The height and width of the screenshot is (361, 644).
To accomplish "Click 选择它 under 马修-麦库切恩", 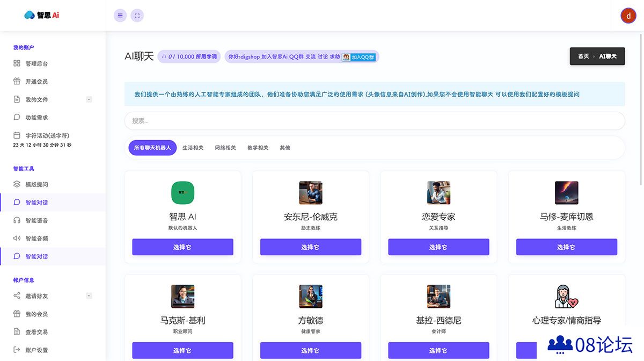I will (x=567, y=247).
